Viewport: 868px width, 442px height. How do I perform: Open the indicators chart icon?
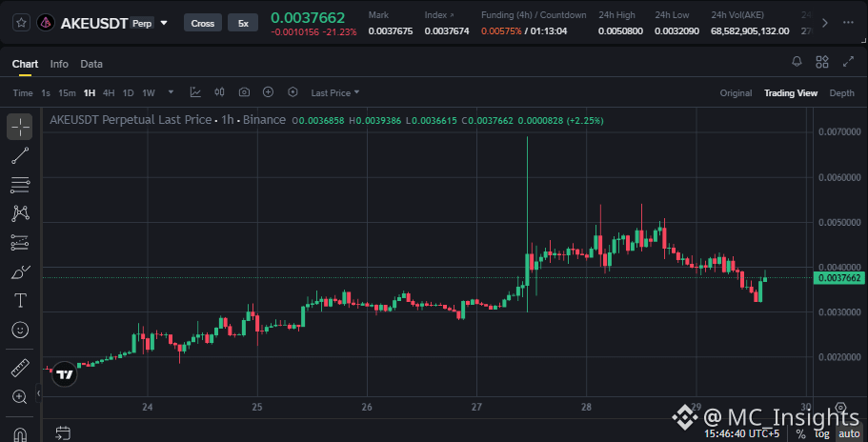[x=195, y=92]
